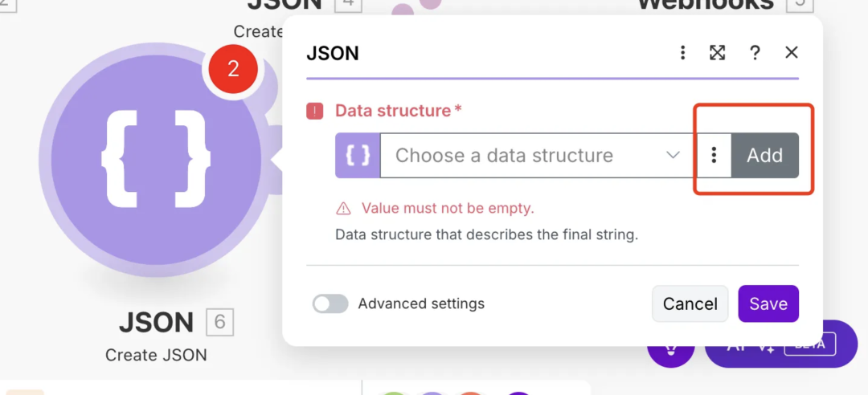The image size is (868, 395).
Task: Click the three-dot menu next to Add
Action: (714, 155)
